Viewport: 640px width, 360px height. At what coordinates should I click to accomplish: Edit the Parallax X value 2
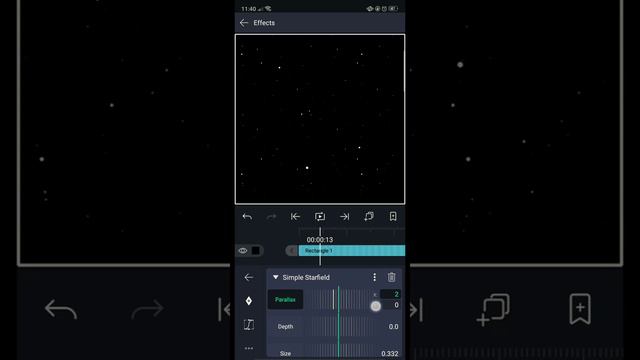coord(390,294)
